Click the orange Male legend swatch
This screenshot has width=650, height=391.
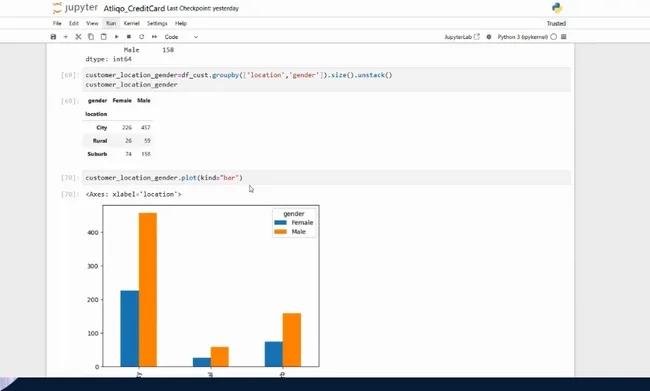click(x=280, y=232)
